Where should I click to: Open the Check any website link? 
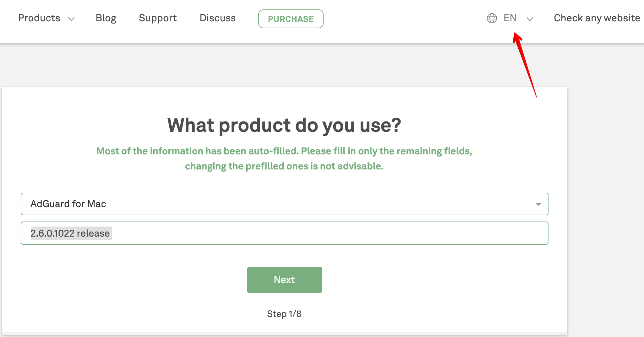point(597,18)
